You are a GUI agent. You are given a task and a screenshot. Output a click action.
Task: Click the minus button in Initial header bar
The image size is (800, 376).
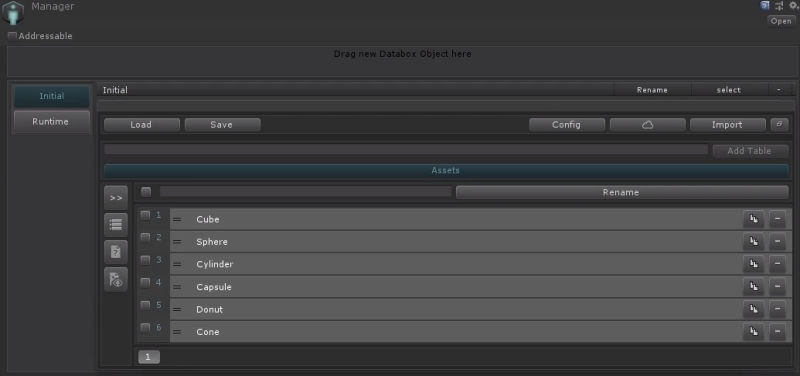pyautogui.click(x=779, y=90)
